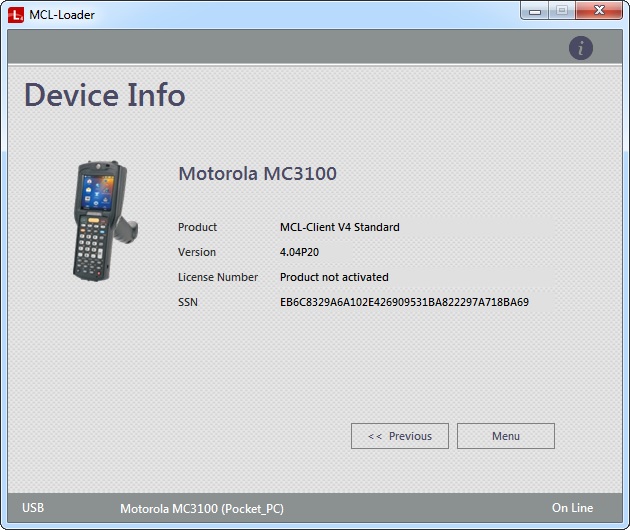Minimize the MCL-Loader window
This screenshot has width=630, height=530.
(536, 11)
